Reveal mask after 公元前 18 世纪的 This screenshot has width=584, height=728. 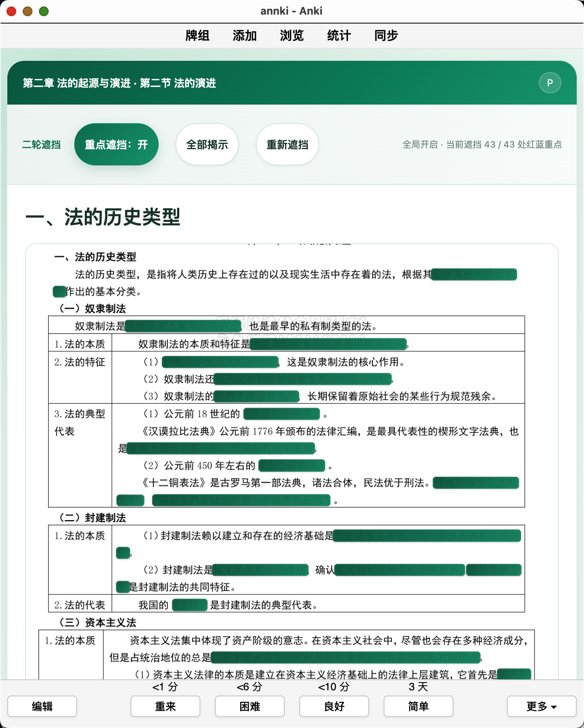282,414
